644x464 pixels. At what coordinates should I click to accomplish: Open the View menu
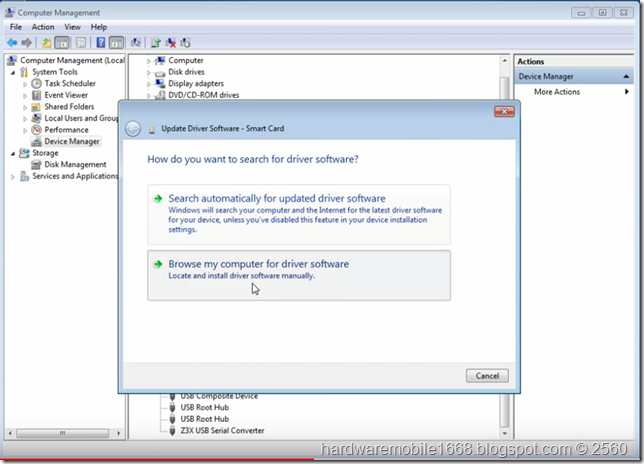[x=72, y=27]
